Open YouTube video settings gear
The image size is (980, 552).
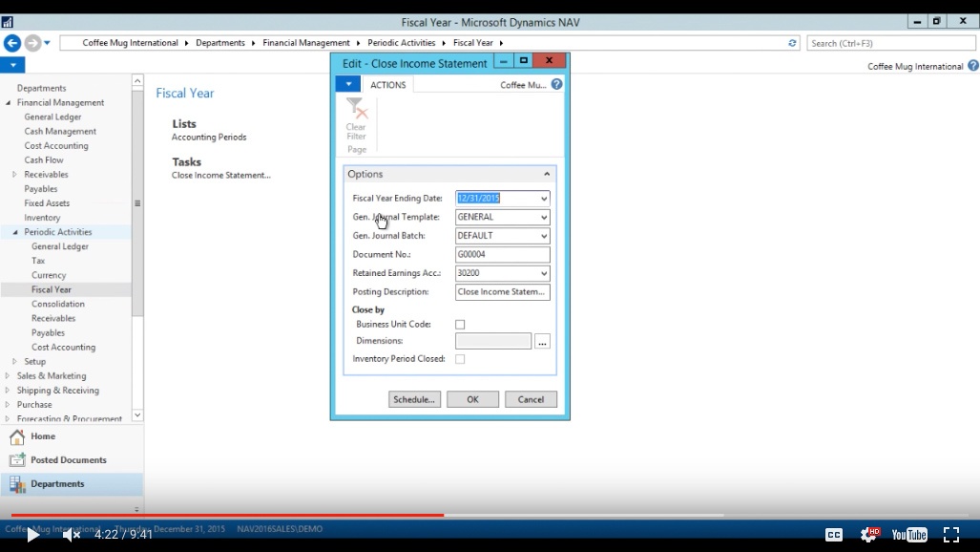click(x=869, y=535)
